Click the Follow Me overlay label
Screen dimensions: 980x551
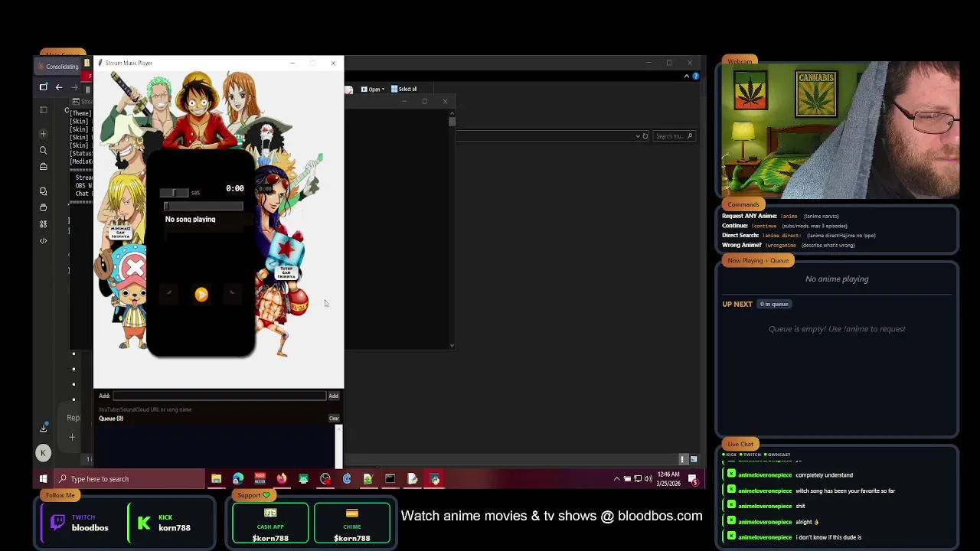(x=60, y=495)
